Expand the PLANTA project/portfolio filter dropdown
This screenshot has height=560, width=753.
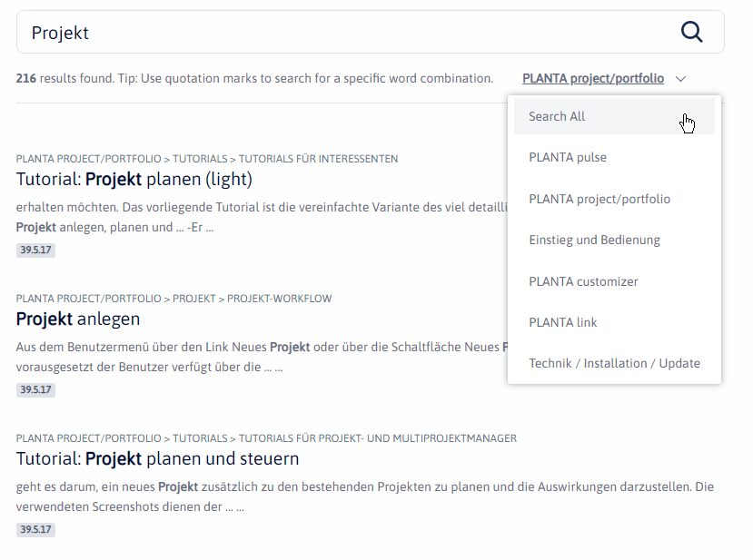click(x=593, y=79)
